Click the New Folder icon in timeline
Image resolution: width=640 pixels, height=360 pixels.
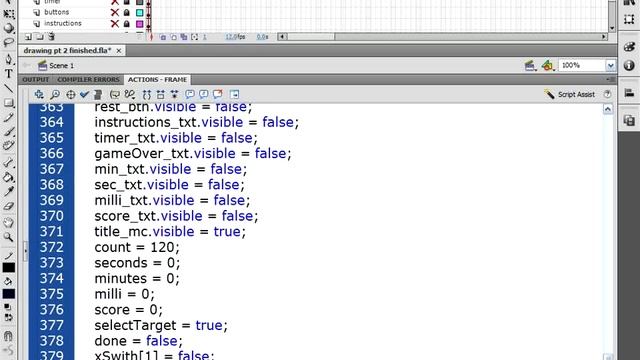pos(40,37)
